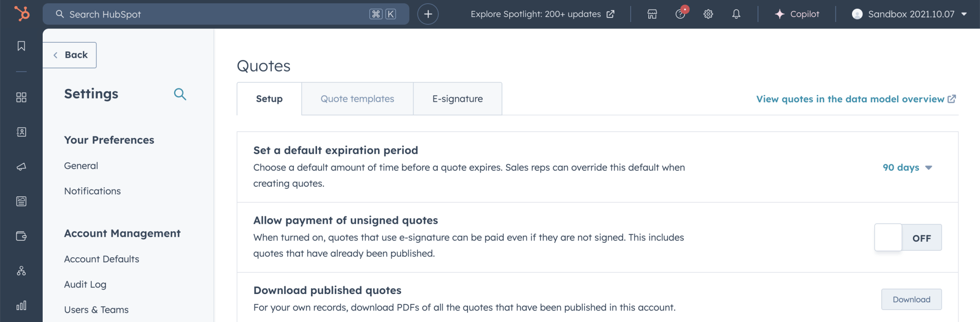Screen dimensions: 980x322
Task: Open View quotes in the data model overview
Action: pyautogui.click(x=856, y=99)
